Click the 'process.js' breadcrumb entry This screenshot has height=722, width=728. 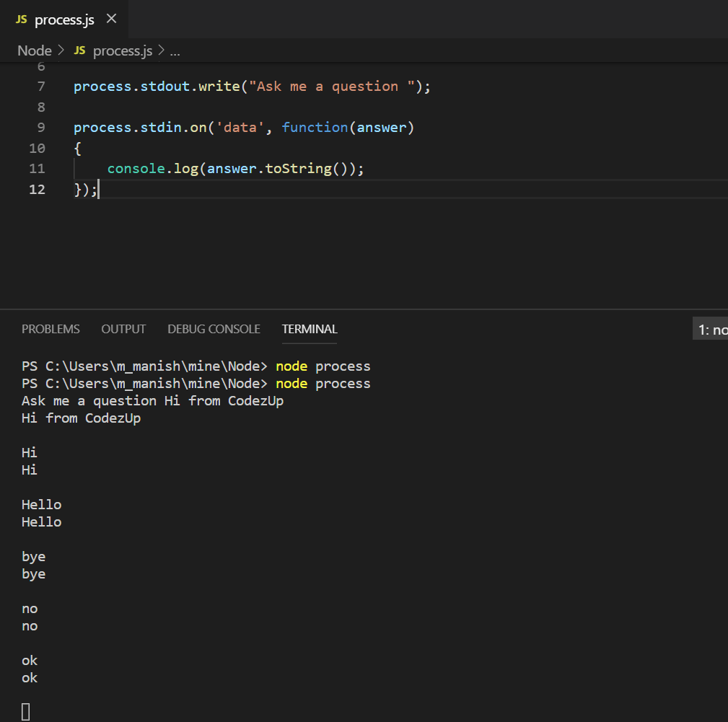[x=122, y=50]
